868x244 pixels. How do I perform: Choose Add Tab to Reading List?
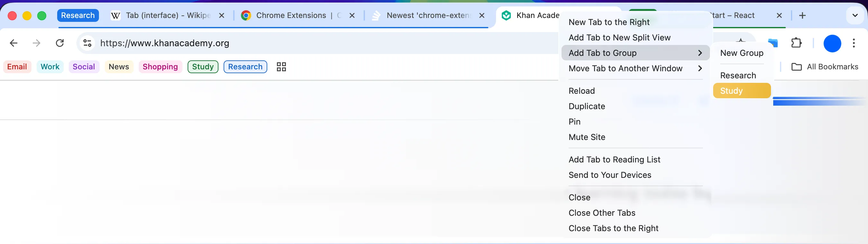635,160
